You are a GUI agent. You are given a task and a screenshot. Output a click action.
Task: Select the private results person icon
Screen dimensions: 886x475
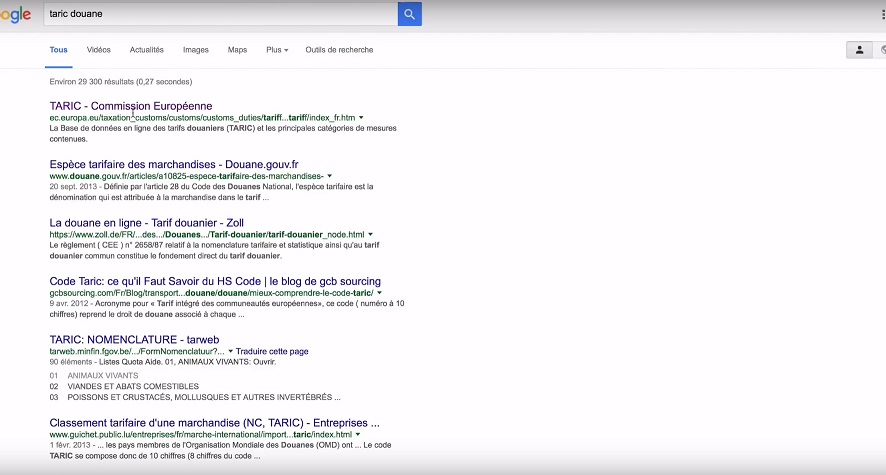tap(858, 50)
